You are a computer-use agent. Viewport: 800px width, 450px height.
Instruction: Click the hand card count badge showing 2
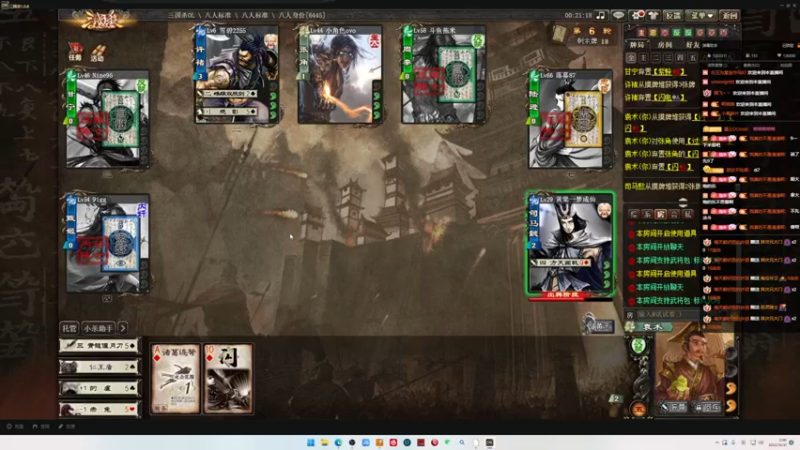[616, 398]
